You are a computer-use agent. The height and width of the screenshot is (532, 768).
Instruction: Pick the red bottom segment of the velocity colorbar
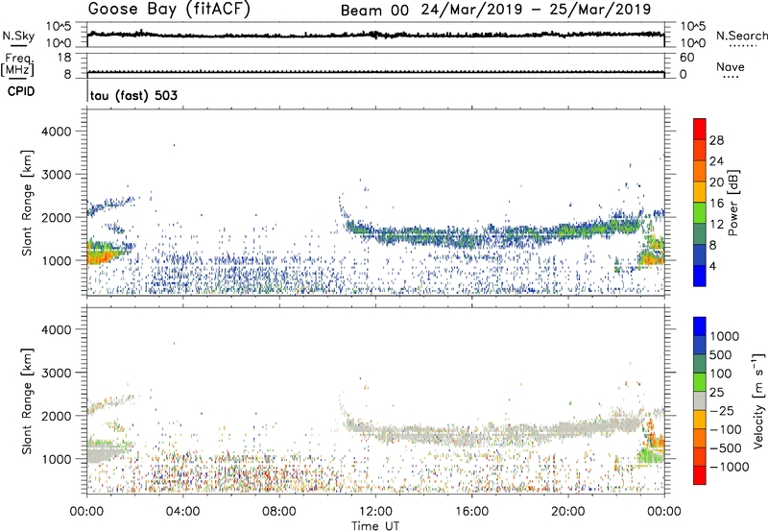(700, 475)
